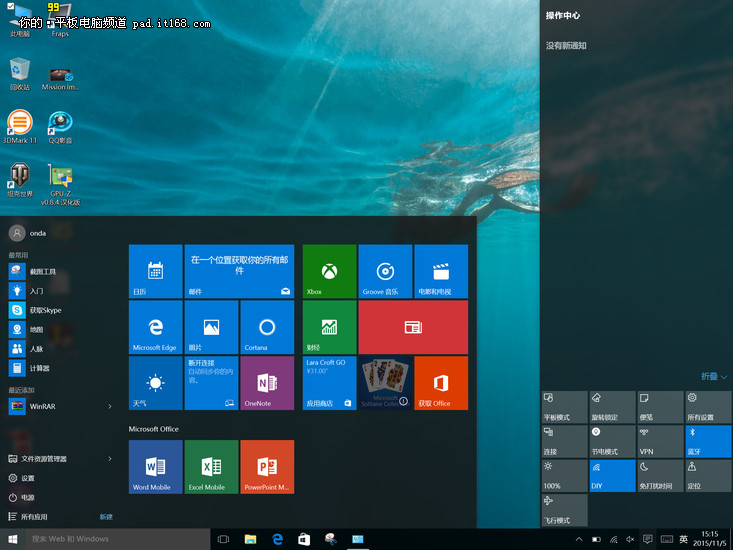Open 地图 from Start menu list
This screenshot has height=550, width=733.
[61, 329]
